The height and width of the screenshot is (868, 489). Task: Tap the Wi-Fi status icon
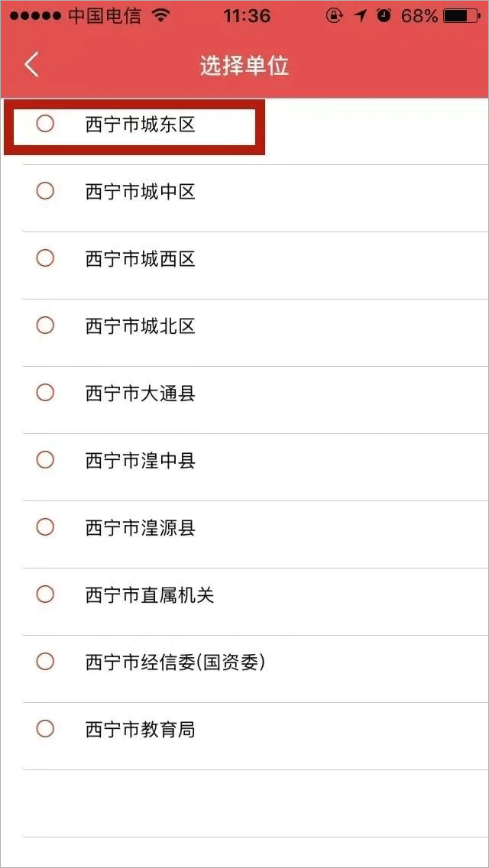coord(161,16)
